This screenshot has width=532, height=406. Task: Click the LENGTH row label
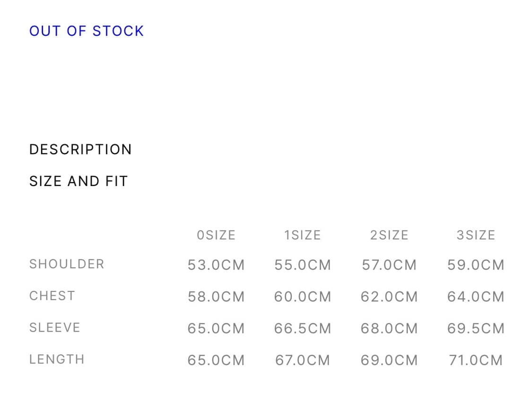[x=57, y=359]
